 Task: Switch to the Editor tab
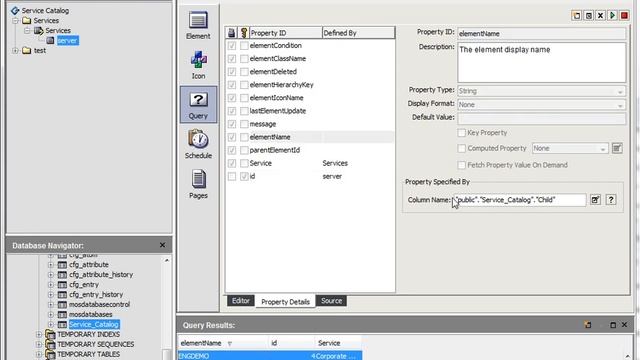pyautogui.click(x=241, y=301)
